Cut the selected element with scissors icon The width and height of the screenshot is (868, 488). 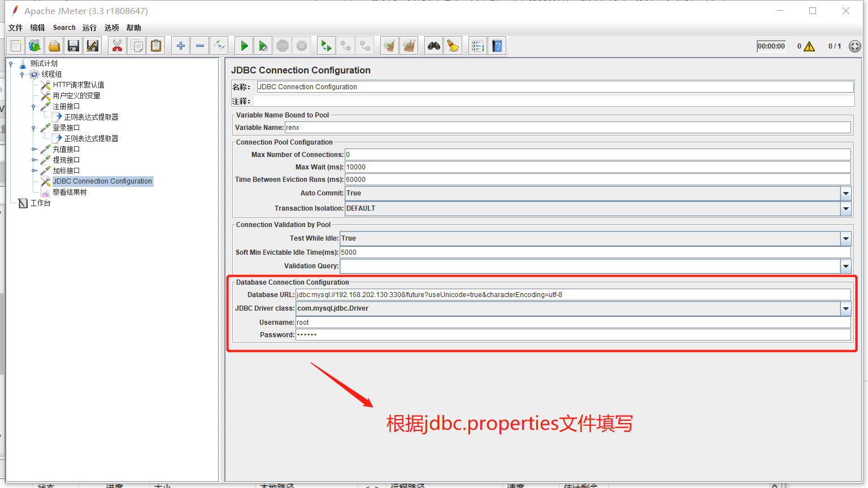117,46
